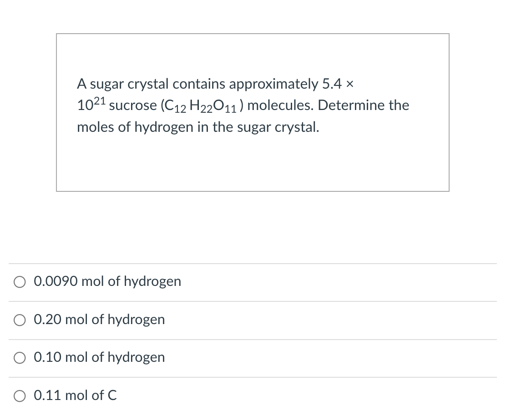The image size is (506, 420).
Task: Click the answer text 0.20 mol of hydrogen
Action: (x=99, y=320)
